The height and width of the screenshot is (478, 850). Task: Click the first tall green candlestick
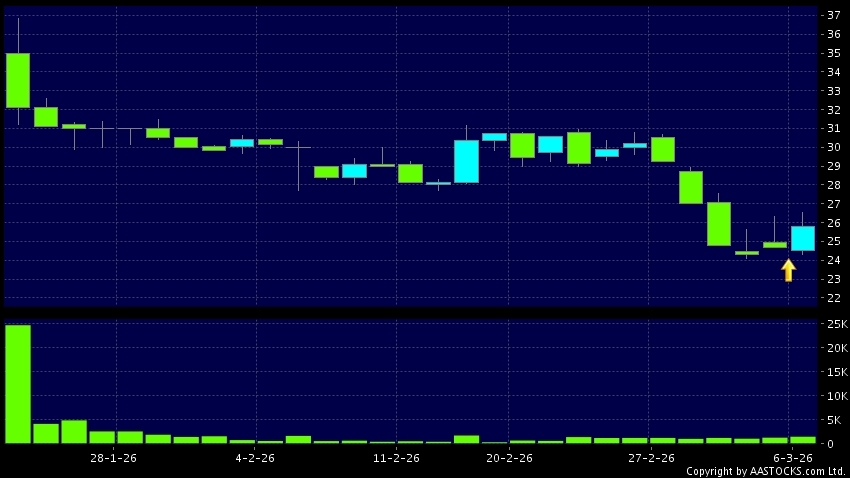coord(18,80)
